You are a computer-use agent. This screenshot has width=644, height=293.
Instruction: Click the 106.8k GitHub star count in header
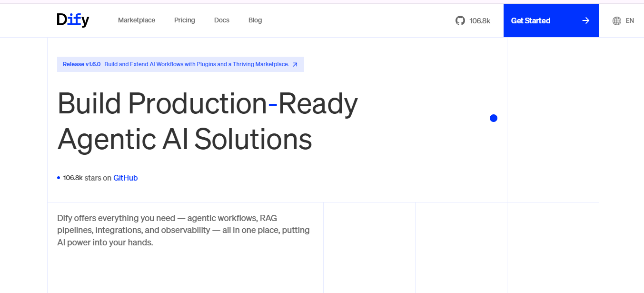tap(480, 20)
